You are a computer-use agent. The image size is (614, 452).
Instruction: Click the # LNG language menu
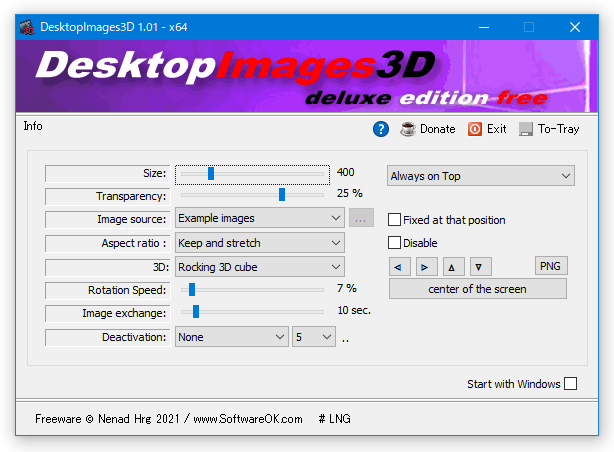click(x=334, y=419)
